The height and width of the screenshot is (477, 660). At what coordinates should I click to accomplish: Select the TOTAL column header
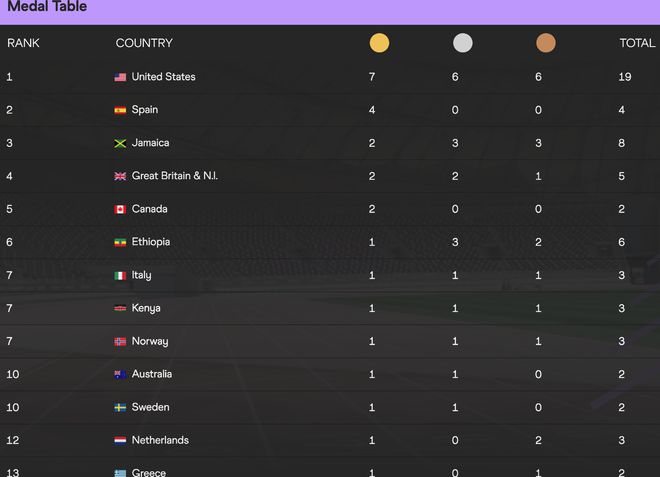point(637,43)
